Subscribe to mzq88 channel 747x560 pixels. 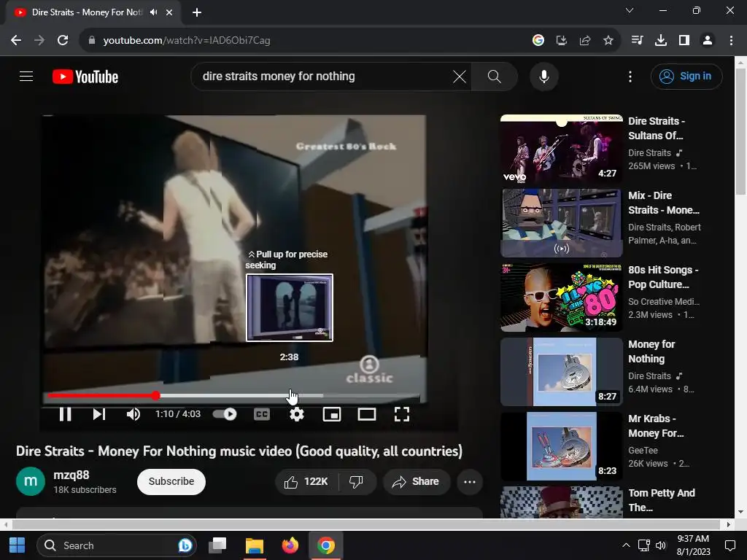(x=171, y=481)
